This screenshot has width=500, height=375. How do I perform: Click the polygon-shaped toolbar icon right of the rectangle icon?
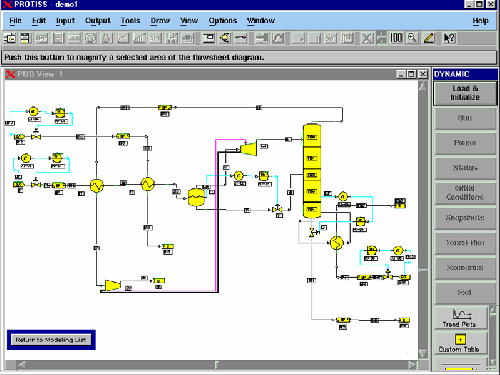[x=225, y=38]
